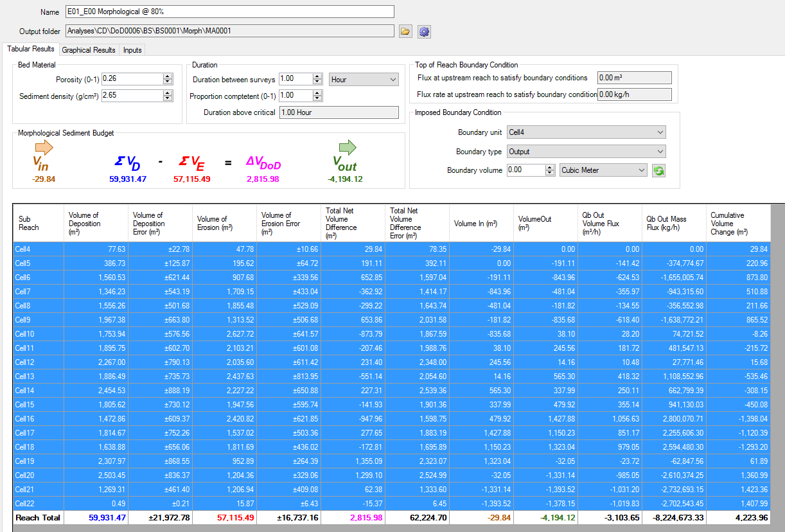Click the Sub Reach column header

pos(39,224)
